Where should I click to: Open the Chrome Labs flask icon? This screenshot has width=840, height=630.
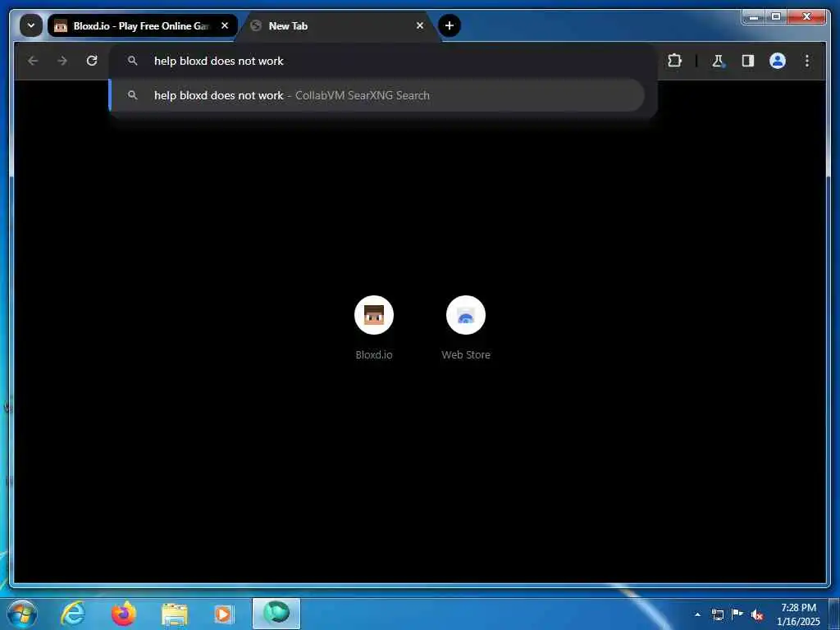coord(718,61)
